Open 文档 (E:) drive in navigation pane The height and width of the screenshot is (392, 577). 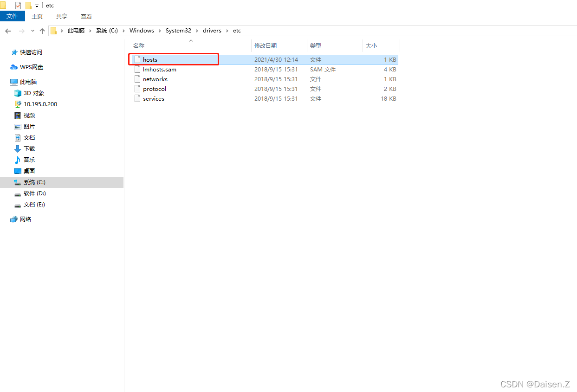(34, 205)
